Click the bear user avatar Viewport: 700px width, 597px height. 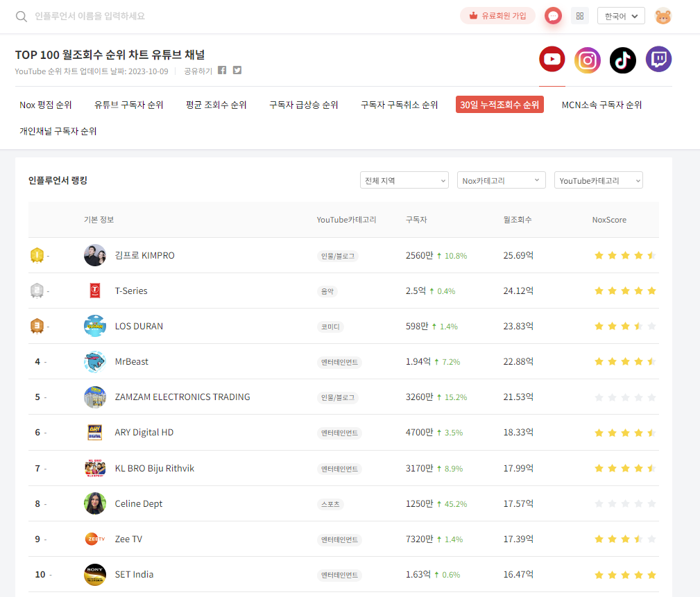[x=663, y=16]
